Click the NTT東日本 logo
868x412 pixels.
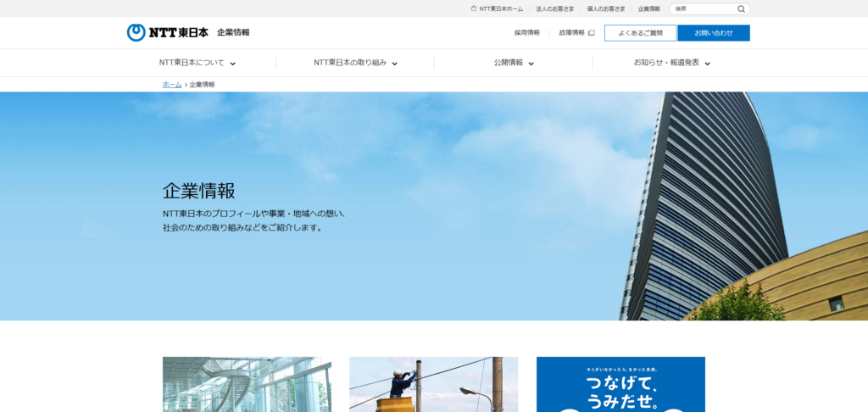coord(168,33)
